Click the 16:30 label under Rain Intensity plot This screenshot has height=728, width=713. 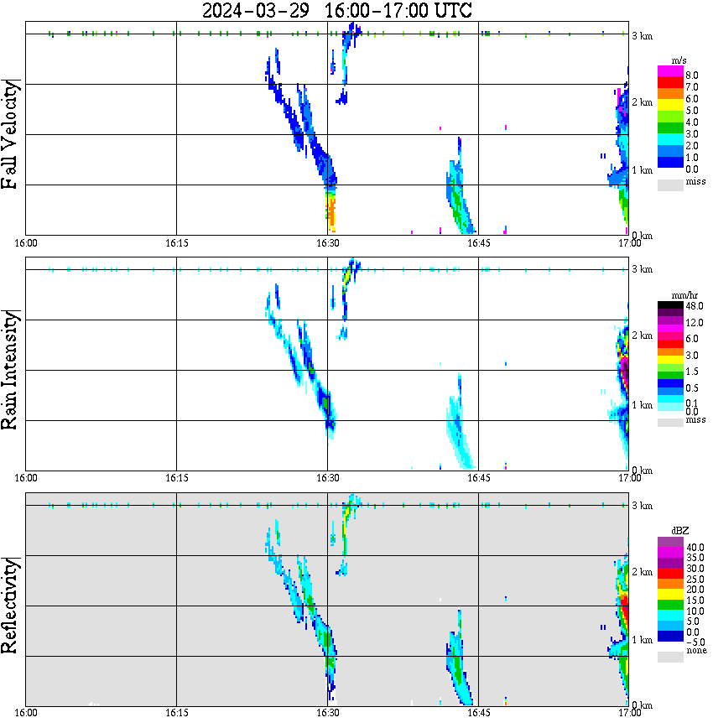tap(327, 478)
